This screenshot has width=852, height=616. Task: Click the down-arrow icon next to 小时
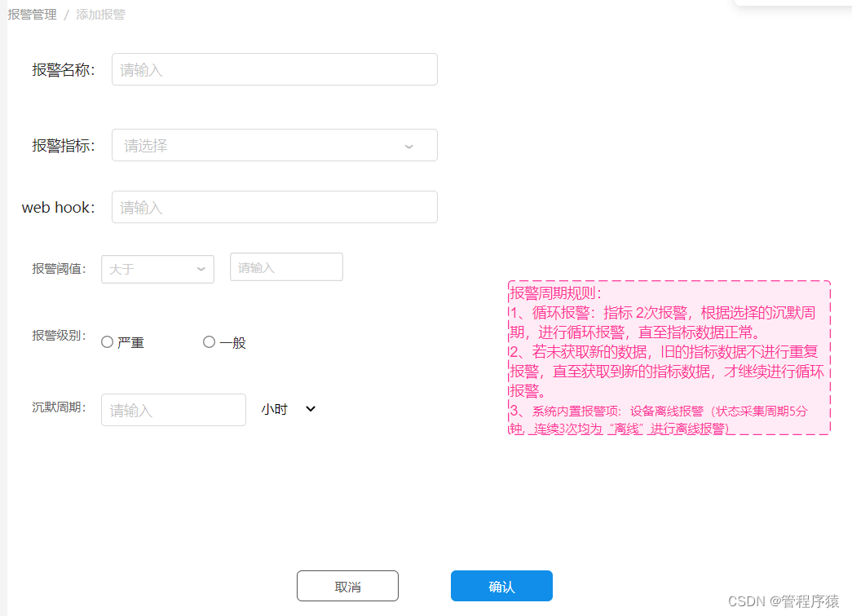point(310,409)
